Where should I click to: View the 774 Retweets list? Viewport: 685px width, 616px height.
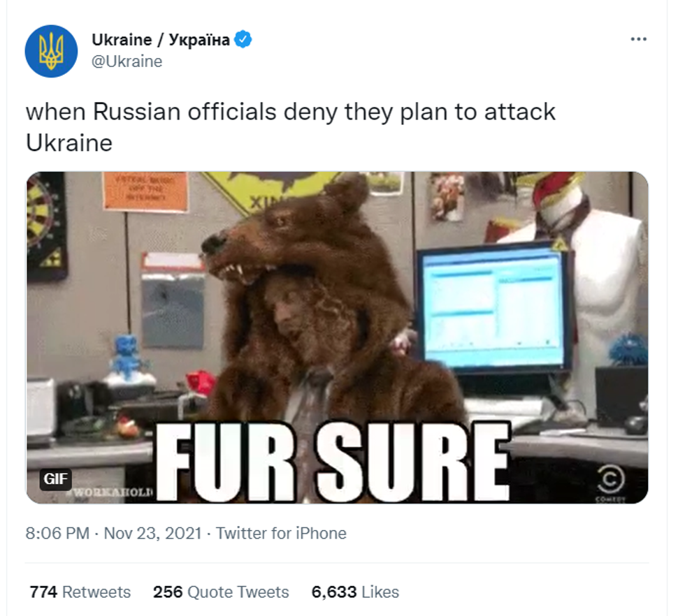(x=80, y=592)
